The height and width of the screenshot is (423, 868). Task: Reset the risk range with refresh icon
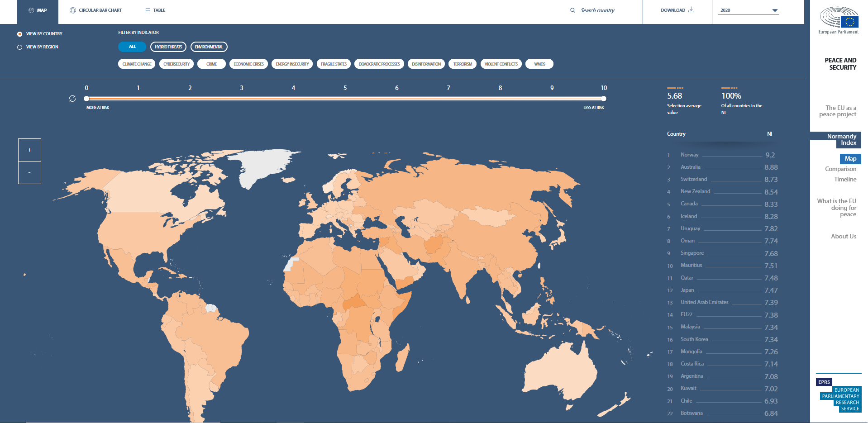coord(72,99)
